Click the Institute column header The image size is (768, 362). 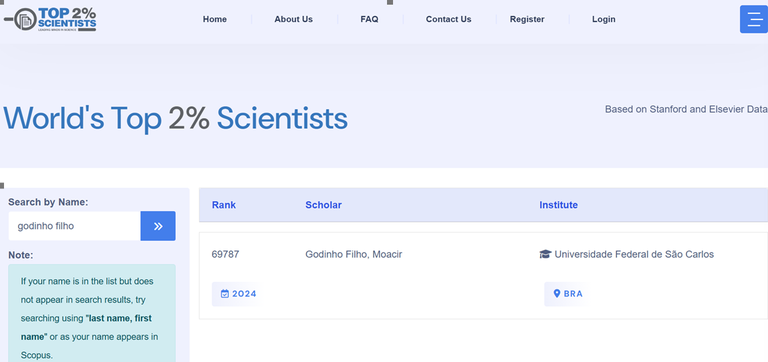click(x=558, y=205)
